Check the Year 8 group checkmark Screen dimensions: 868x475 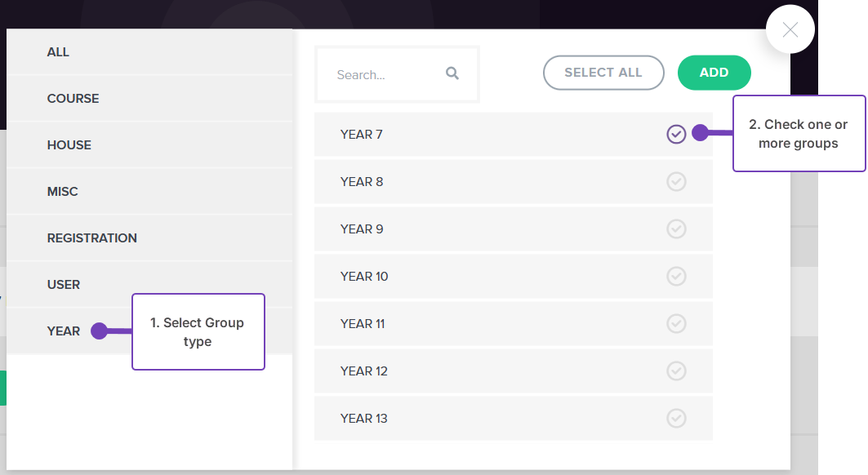pos(676,181)
